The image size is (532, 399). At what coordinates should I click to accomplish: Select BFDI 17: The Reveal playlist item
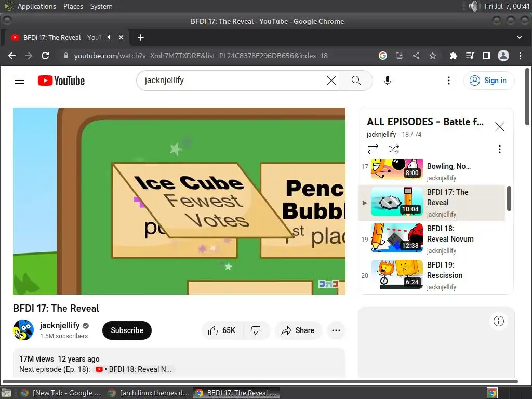[432, 203]
